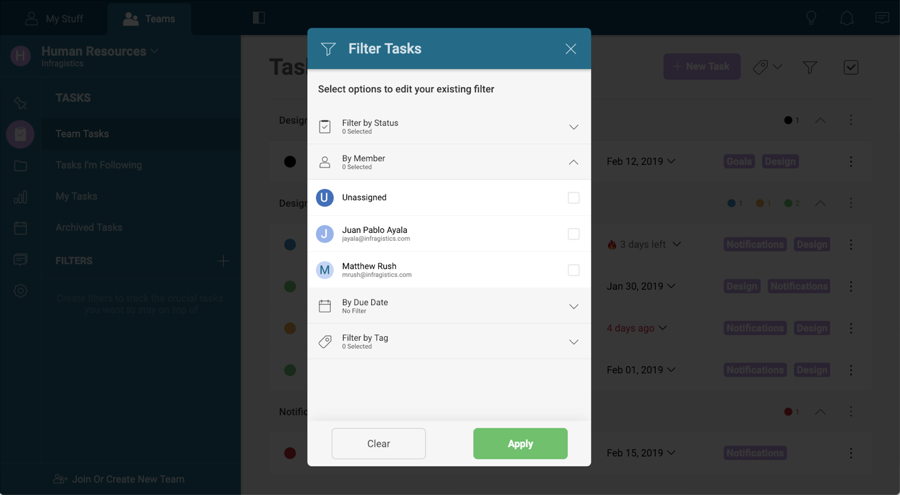Expand the By Due Date section
The height and width of the screenshot is (495, 900).
(x=573, y=306)
